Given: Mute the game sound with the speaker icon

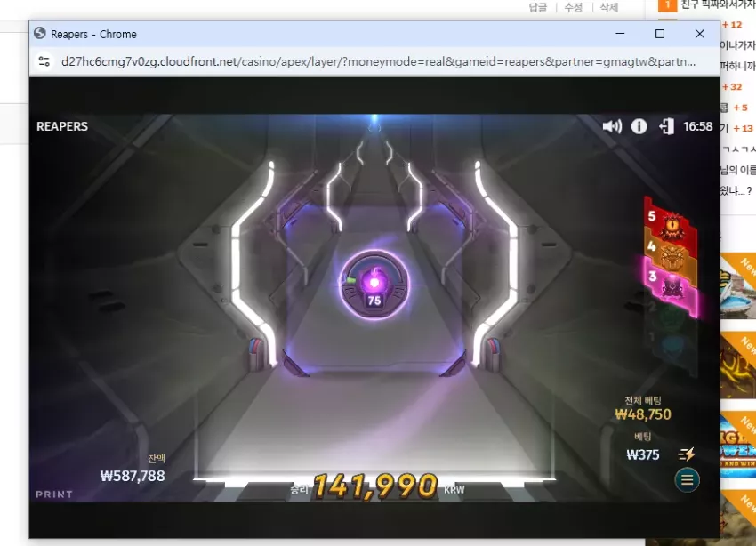Looking at the screenshot, I should [x=612, y=127].
